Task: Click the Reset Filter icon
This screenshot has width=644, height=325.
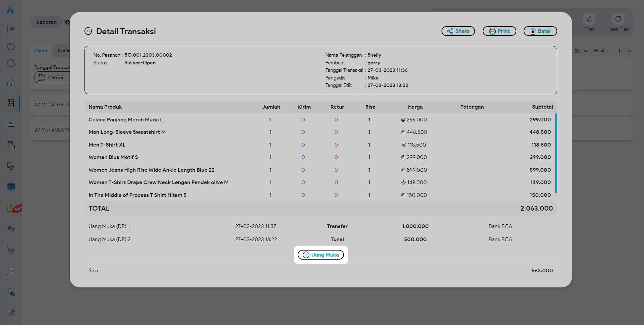Action: tap(618, 19)
